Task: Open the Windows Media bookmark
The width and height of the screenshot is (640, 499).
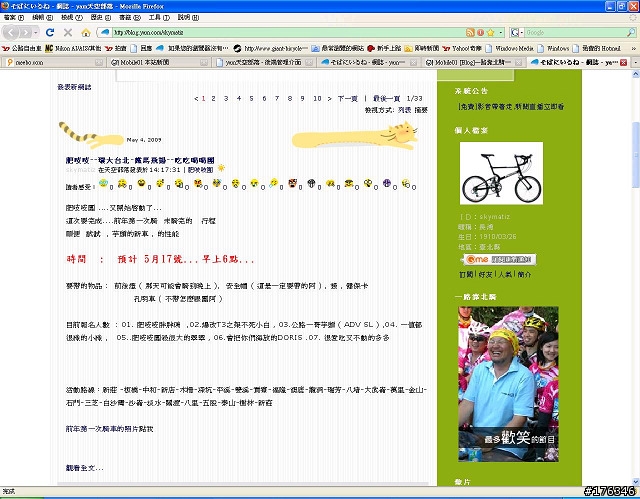Action: (509, 48)
